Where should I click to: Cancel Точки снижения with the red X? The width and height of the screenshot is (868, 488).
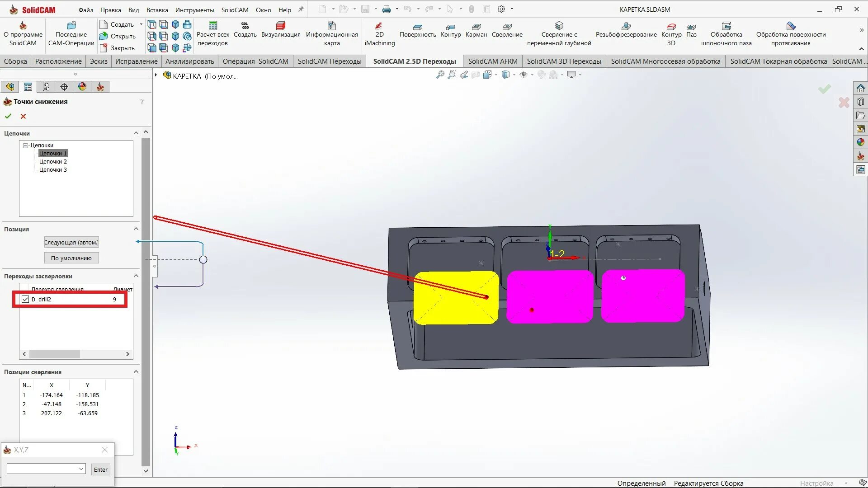(24, 117)
